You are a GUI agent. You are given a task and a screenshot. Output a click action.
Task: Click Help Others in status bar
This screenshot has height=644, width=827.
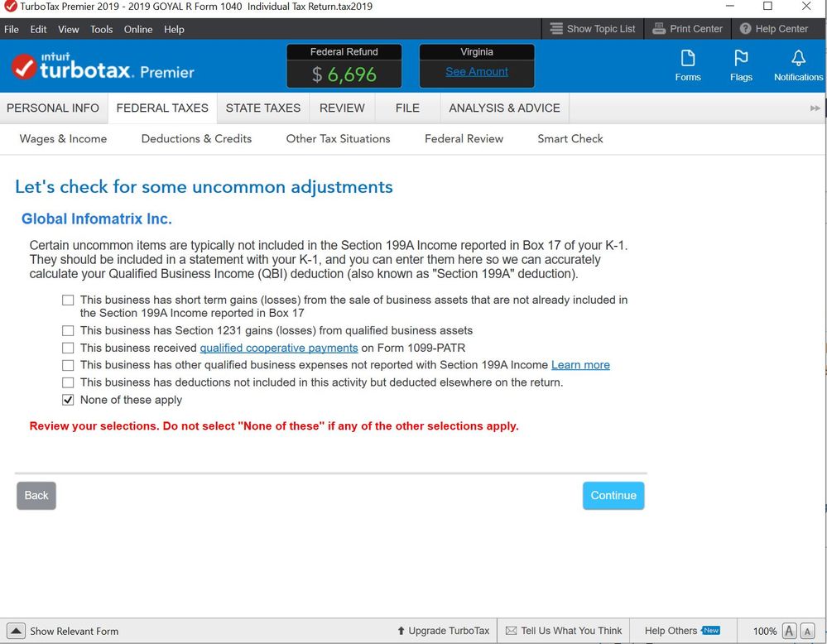click(x=682, y=631)
